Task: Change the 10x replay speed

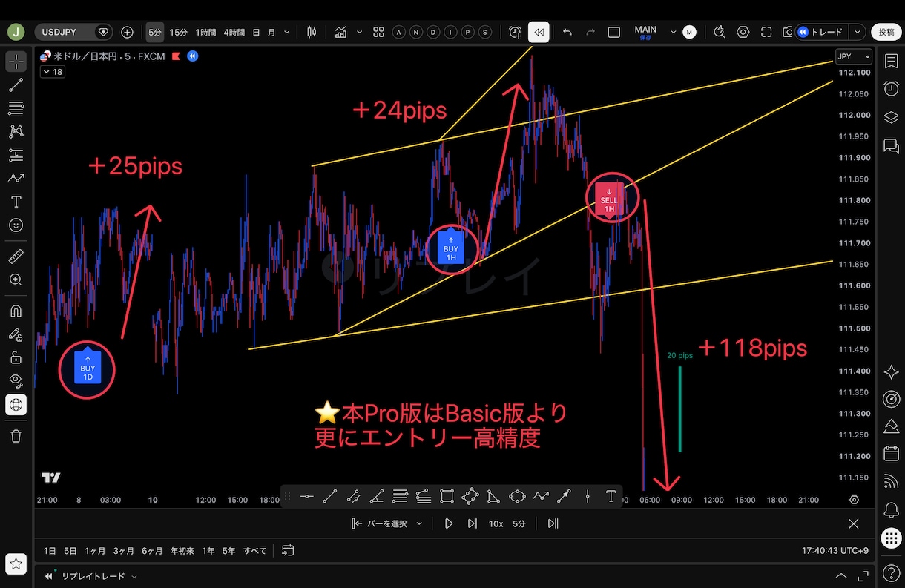Action: (496, 523)
